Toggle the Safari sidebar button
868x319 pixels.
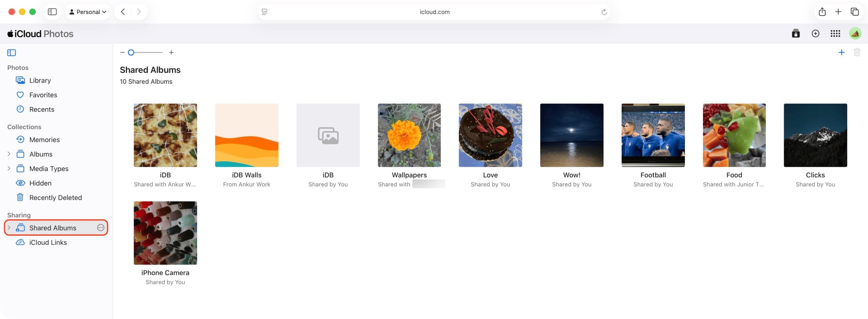point(52,12)
